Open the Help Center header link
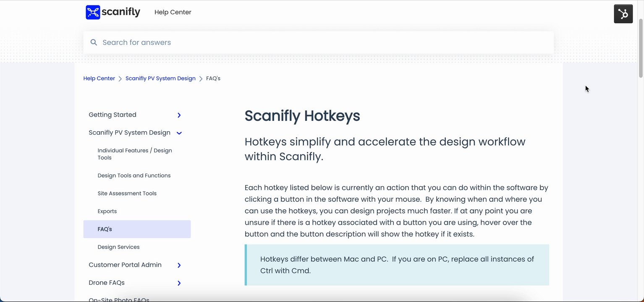This screenshot has width=644, height=302. 173,12
